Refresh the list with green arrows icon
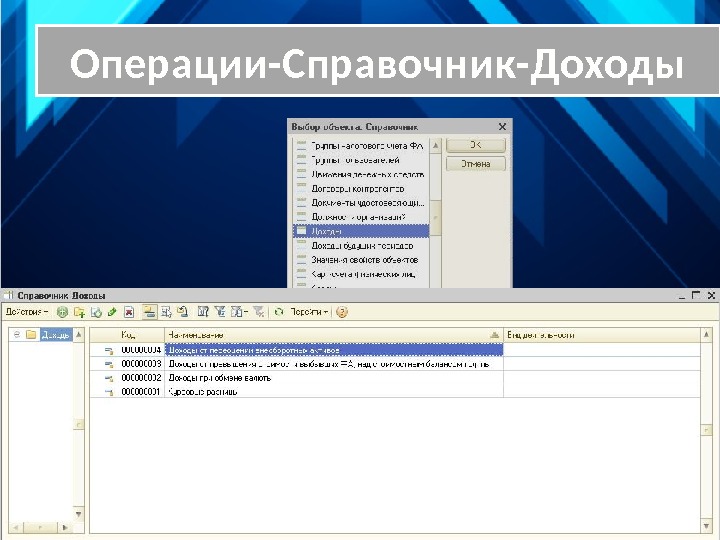The image size is (720, 540). 279,312
